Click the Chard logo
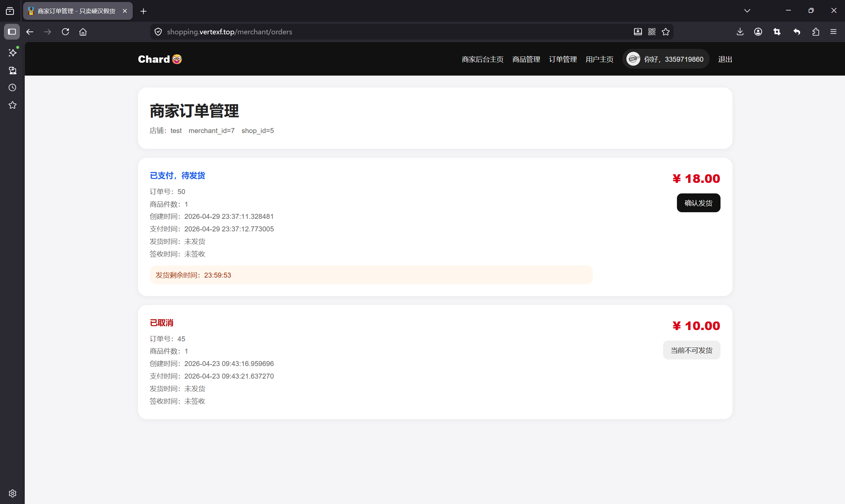The height and width of the screenshot is (504, 845). (160, 59)
